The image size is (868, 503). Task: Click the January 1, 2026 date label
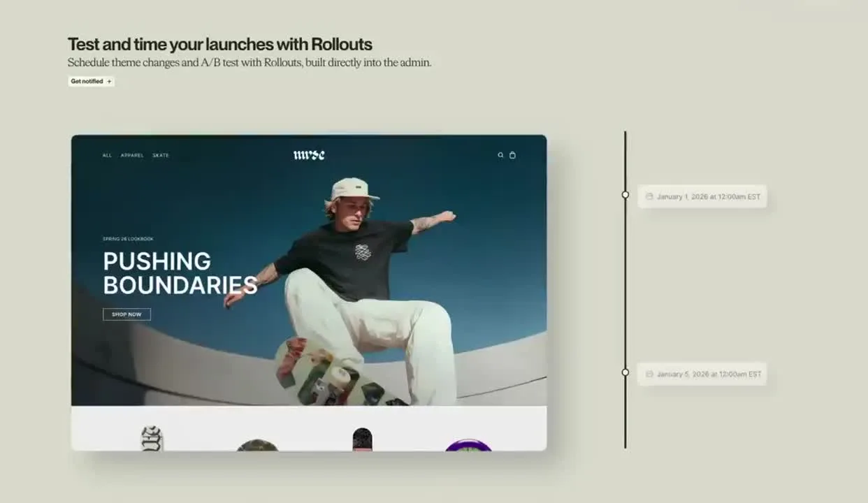(702, 197)
